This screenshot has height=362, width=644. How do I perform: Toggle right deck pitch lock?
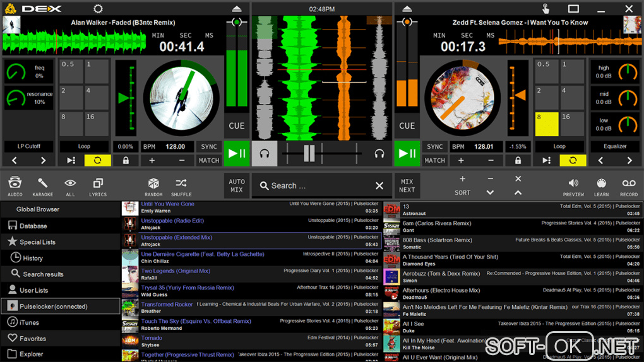coord(518,160)
